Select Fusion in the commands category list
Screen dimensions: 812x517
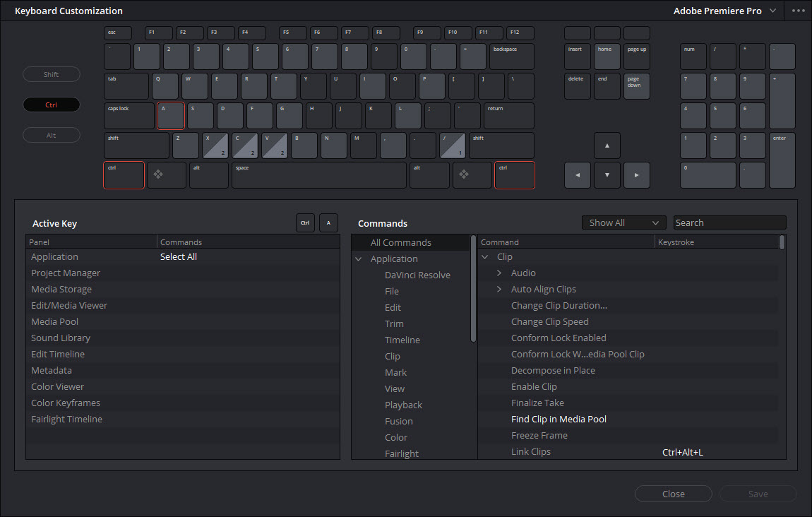[x=398, y=421]
